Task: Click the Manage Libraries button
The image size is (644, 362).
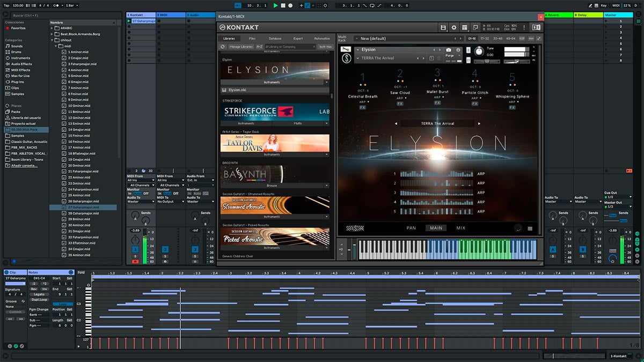Action: (241, 47)
